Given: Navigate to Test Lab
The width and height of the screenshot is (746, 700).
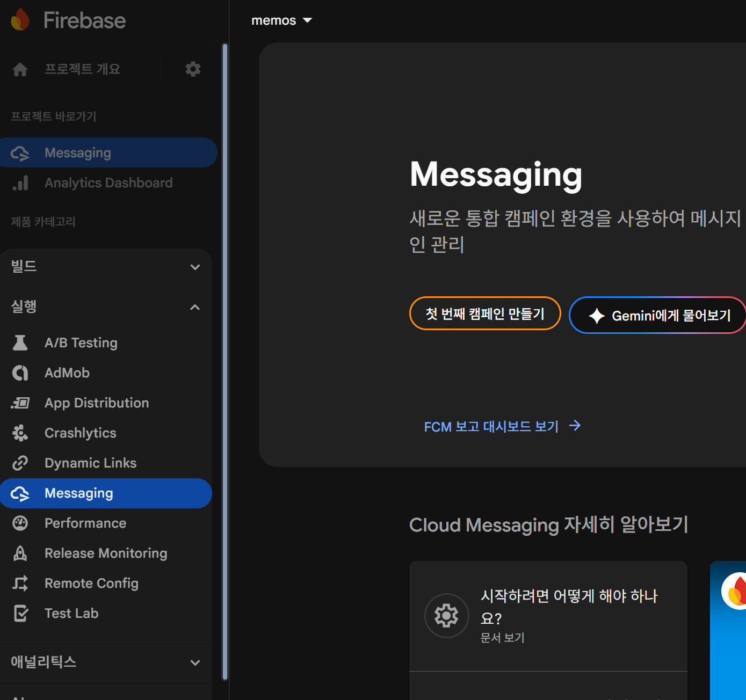Looking at the screenshot, I should [x=106, y=613].
